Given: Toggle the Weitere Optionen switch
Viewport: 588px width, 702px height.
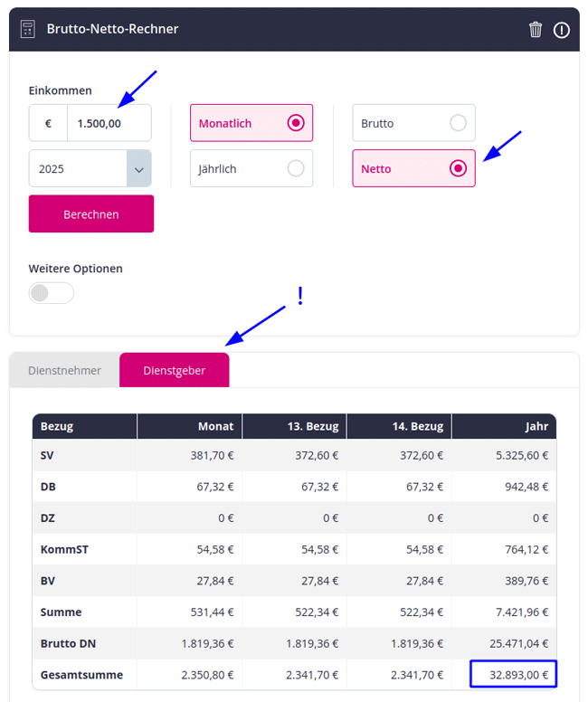Looking at the screenshot, I should click(51, 293).
